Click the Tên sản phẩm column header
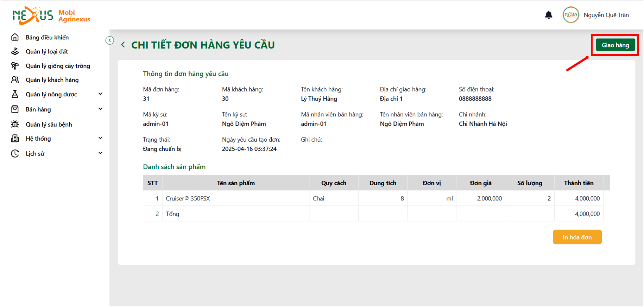 236,183
